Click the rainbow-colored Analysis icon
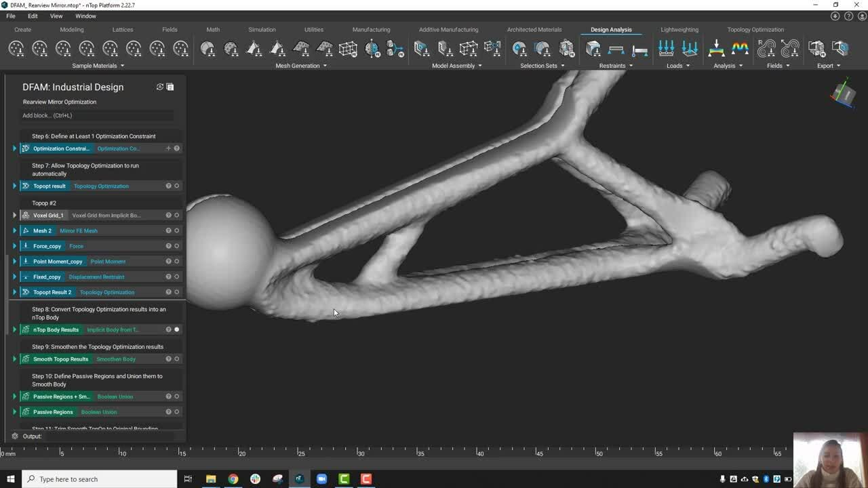This screenshot has width=868, height=488. [x=740, y=49]
